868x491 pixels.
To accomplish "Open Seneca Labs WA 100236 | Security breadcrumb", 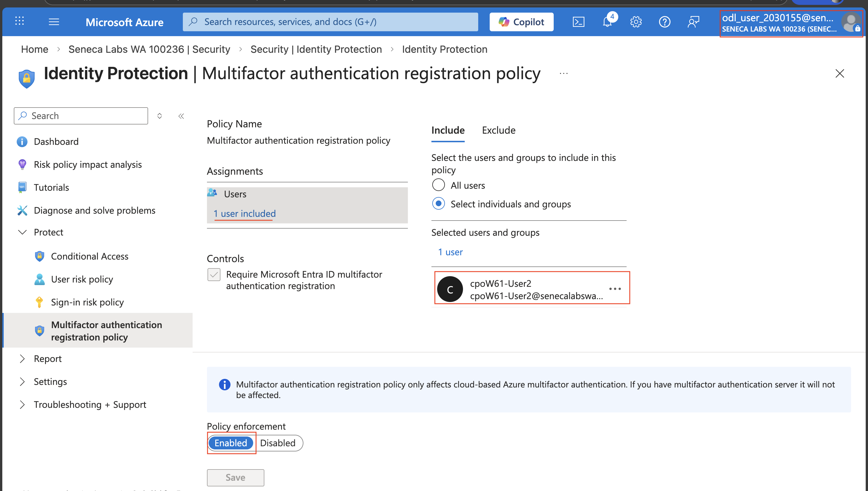I will (149, 49).
